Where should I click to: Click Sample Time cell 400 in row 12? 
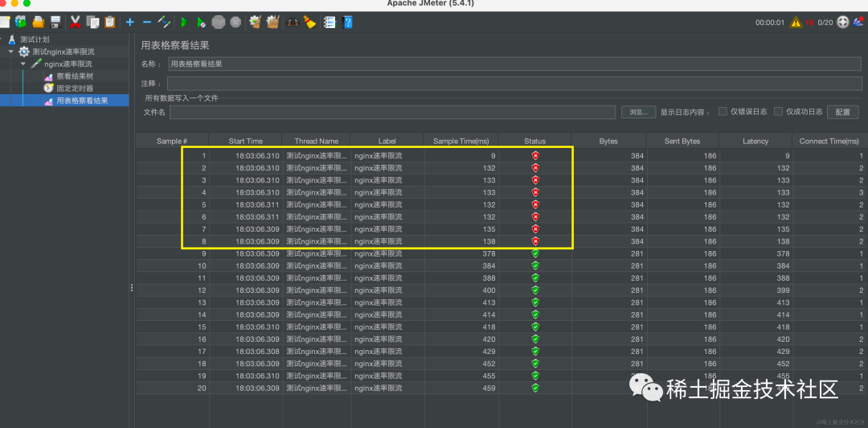point(489,290)
